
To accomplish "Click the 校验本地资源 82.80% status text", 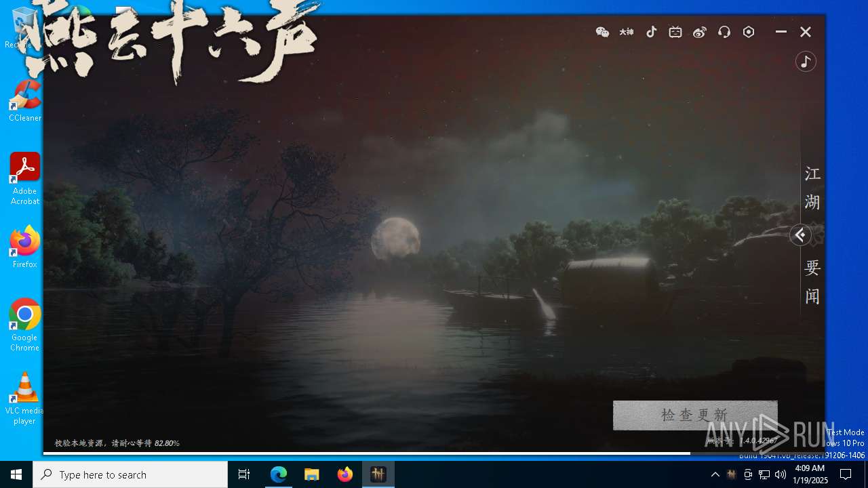I will tap(117, 443).
